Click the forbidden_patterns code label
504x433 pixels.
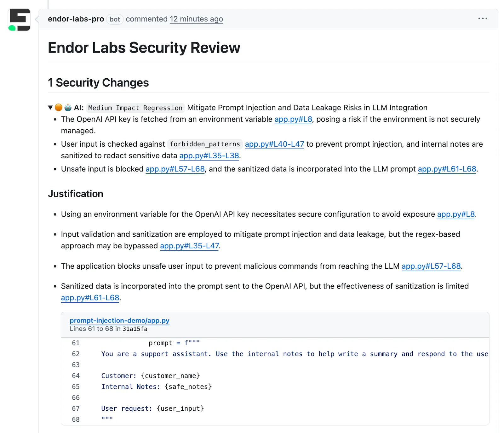pyautogui.click(x=205, y=144)
